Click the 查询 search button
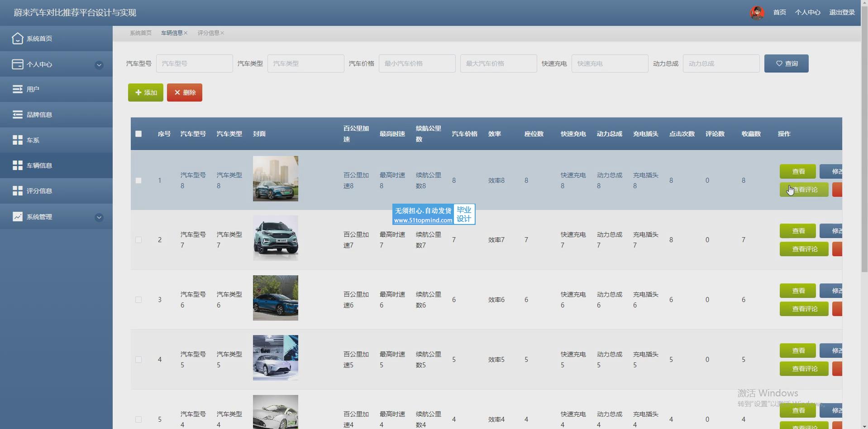The height and width of the screenshot is (429, 868). pos(787,63)
